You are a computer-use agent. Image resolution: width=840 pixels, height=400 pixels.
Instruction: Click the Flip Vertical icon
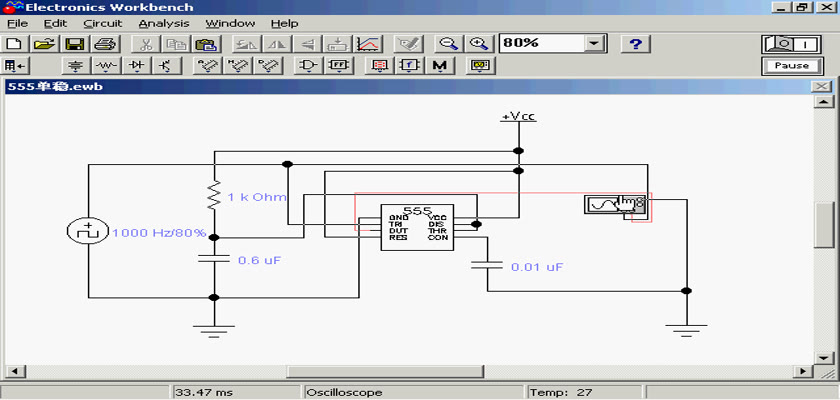[307, 44]
